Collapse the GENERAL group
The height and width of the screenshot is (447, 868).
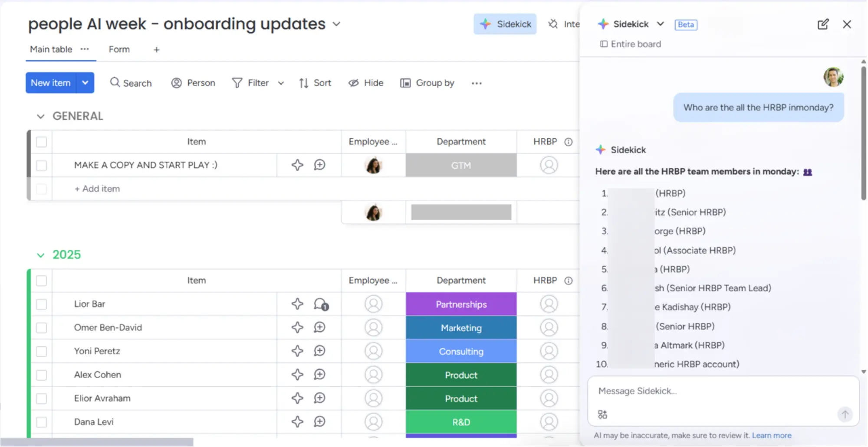pyautogui.click(x=41, y=116)
